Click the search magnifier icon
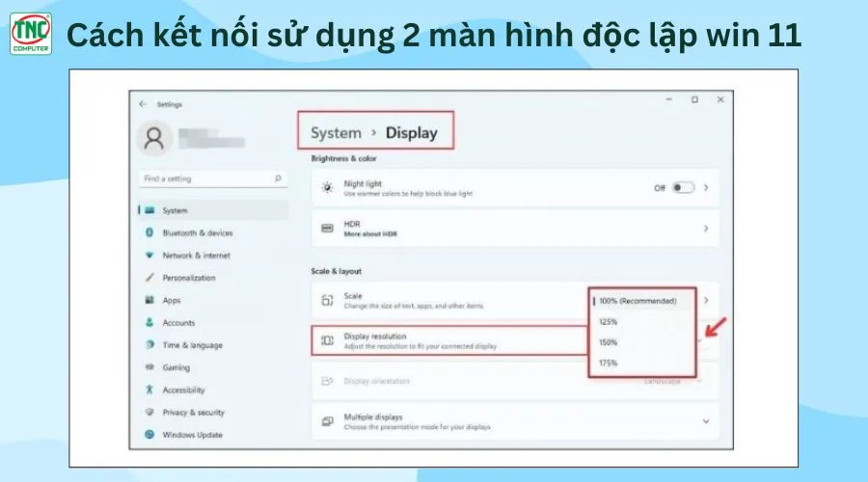The height and width of the screenshot is (482, 868). [278, 178]
